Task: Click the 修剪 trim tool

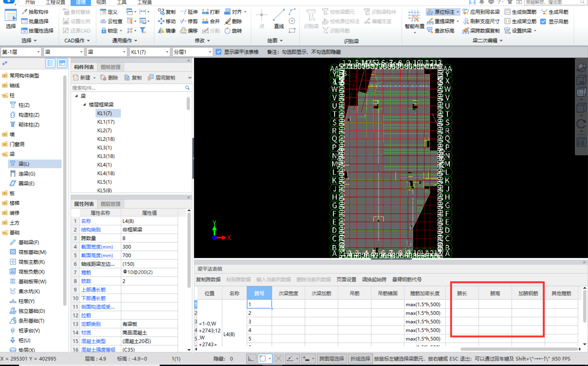Action: pyautogui.click(x=189, y=21)
